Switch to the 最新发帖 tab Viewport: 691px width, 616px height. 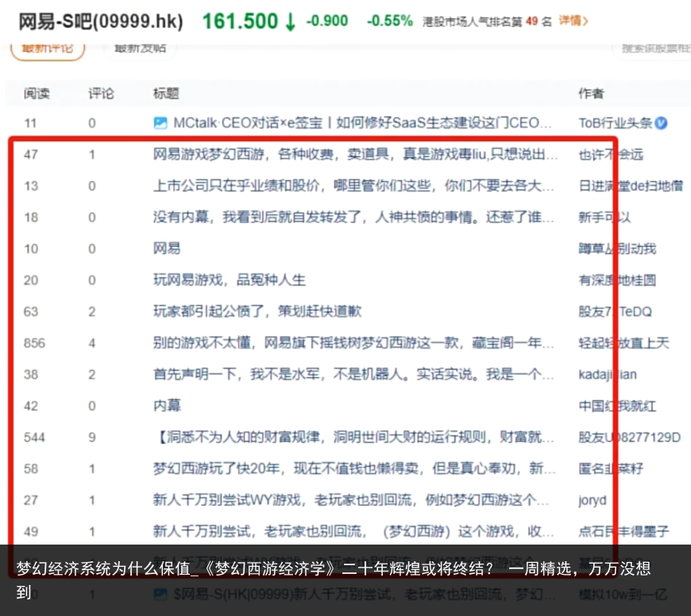[x=140, y=48]
